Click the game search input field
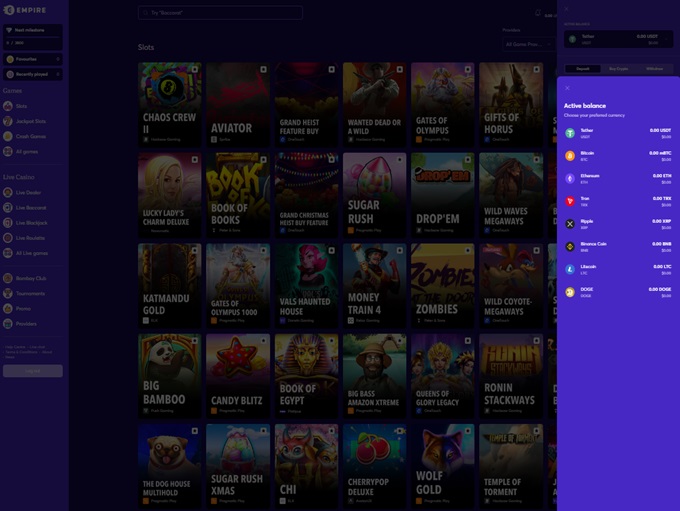This screenshot has width=680, height=511. [x=220, y=13]
